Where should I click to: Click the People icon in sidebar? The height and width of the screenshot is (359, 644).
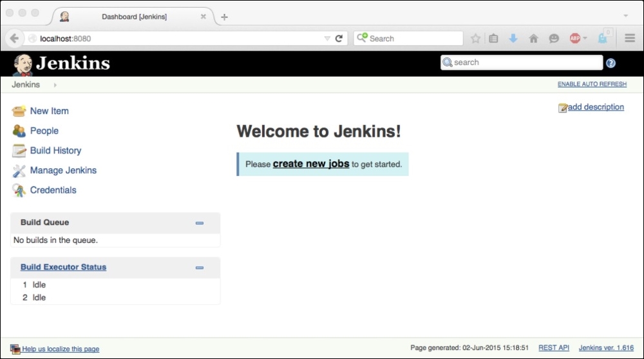pos(19,131)
